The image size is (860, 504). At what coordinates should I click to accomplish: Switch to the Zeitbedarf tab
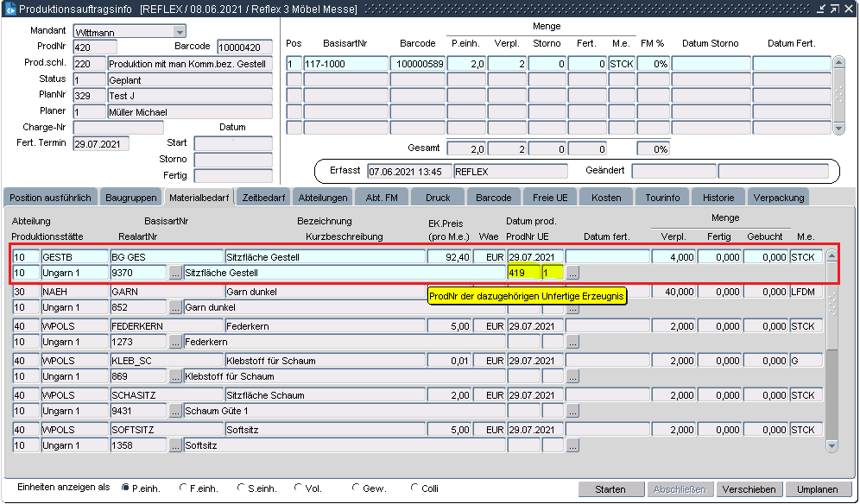pos(262,198)
